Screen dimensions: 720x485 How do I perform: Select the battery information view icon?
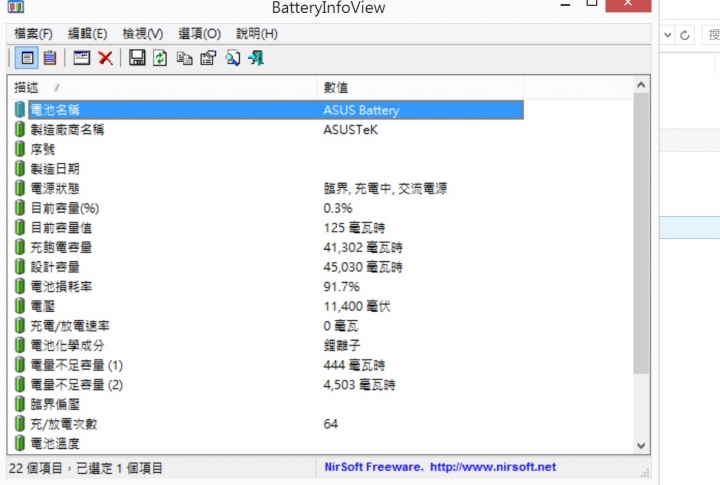[27, 58]
